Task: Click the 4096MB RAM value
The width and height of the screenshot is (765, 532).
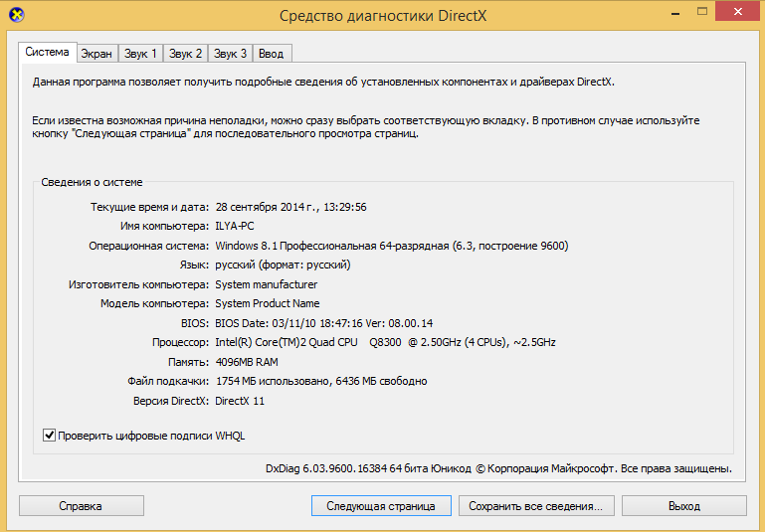Action: 247,362
